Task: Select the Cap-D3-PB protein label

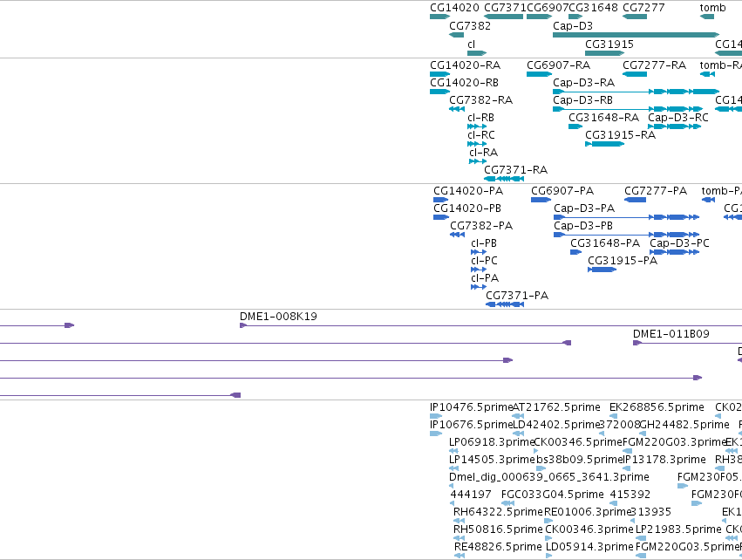Action: click(583, 226)
